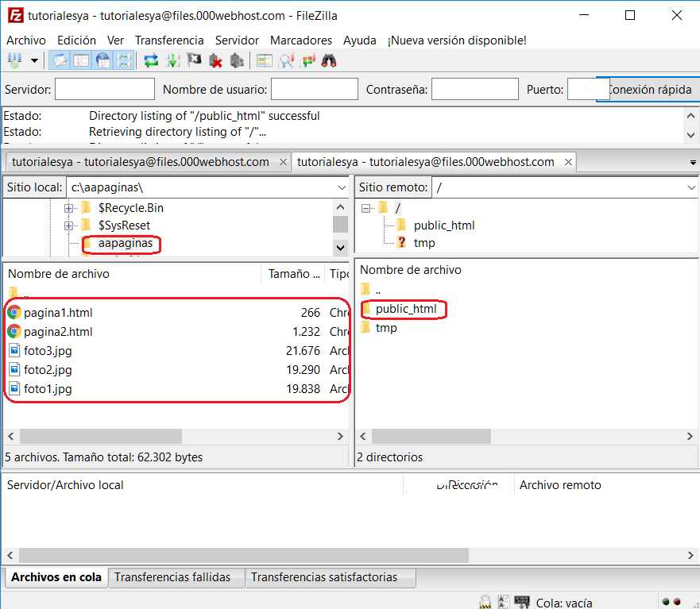The image size is (700, 609).
Task: Click the Contraseña input field
Action: click(x=475, y=89)
